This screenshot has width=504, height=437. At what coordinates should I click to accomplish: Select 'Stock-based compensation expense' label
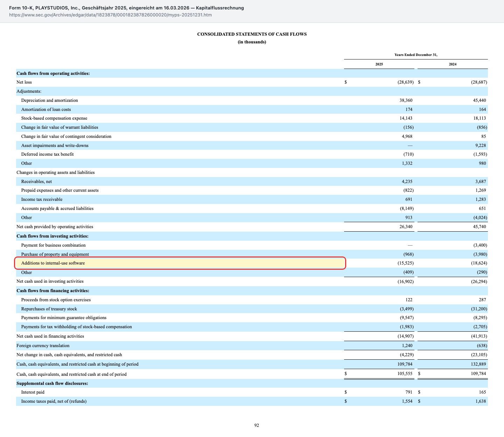click(x=54, y=118)
